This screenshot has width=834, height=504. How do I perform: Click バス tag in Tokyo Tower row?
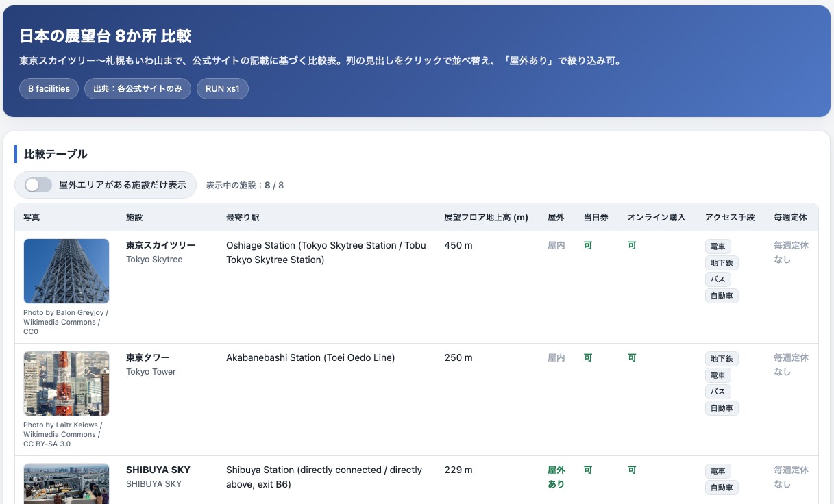(718, 392)
